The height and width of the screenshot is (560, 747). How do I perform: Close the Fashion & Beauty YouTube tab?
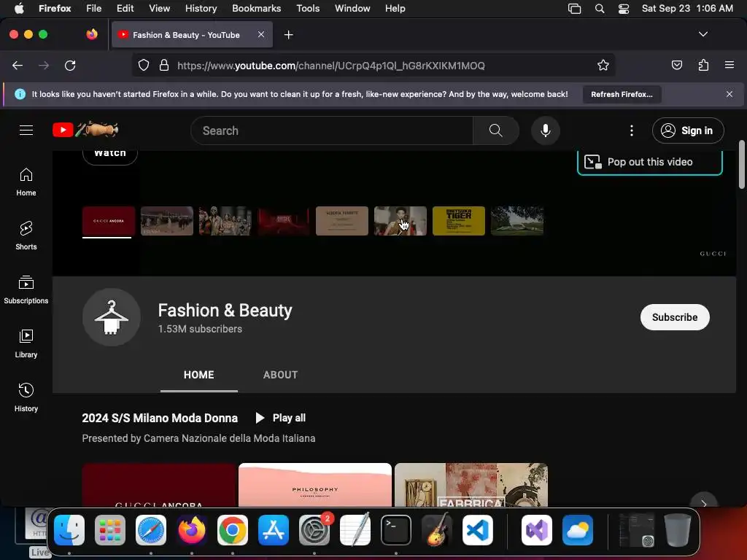pos(261,34)
